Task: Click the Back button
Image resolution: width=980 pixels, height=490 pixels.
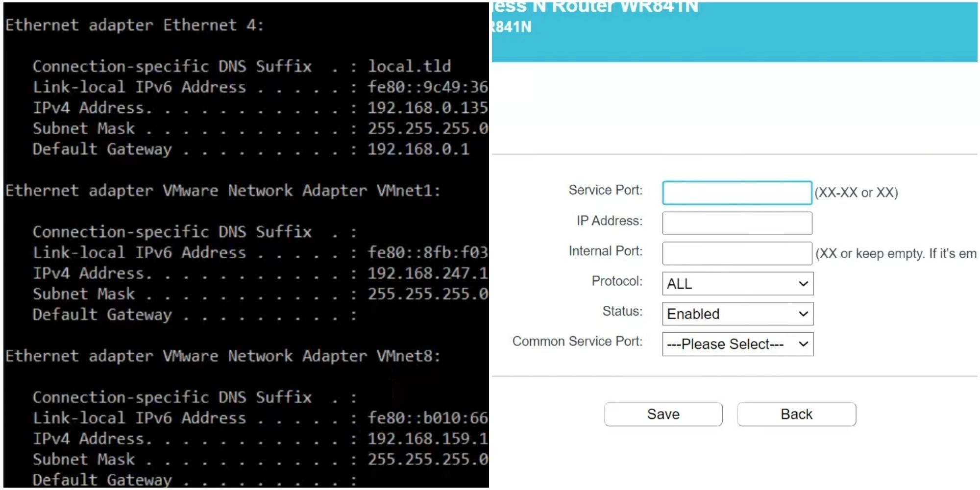Action: [x=796, y=414]
